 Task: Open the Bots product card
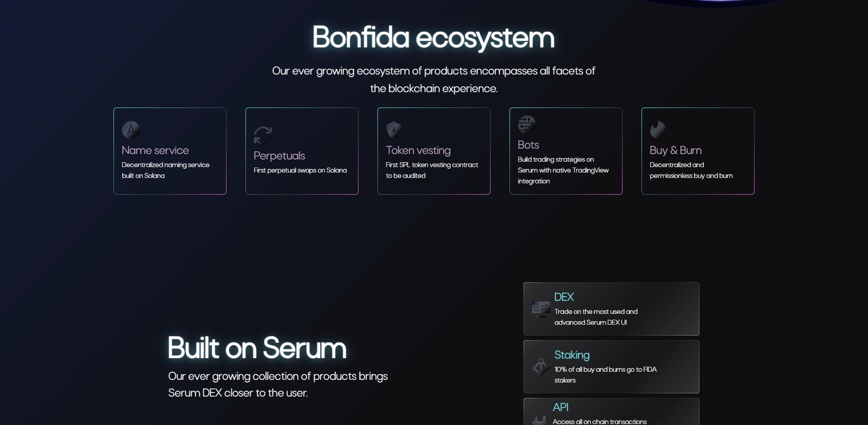coord(566,151)
